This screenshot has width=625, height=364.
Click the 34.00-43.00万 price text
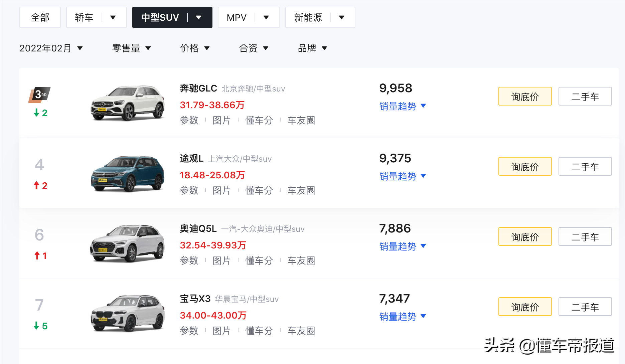point(213,316)
